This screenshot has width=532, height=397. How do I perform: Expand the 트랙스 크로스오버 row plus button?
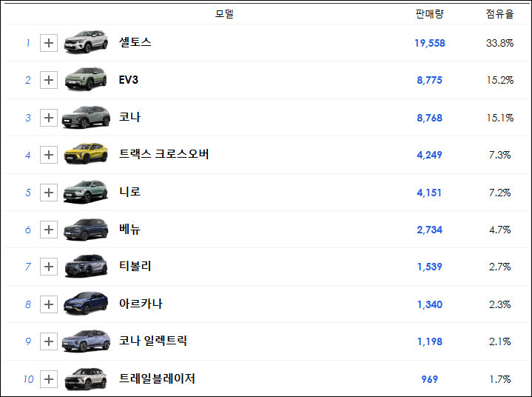click(x=49, y=155)
